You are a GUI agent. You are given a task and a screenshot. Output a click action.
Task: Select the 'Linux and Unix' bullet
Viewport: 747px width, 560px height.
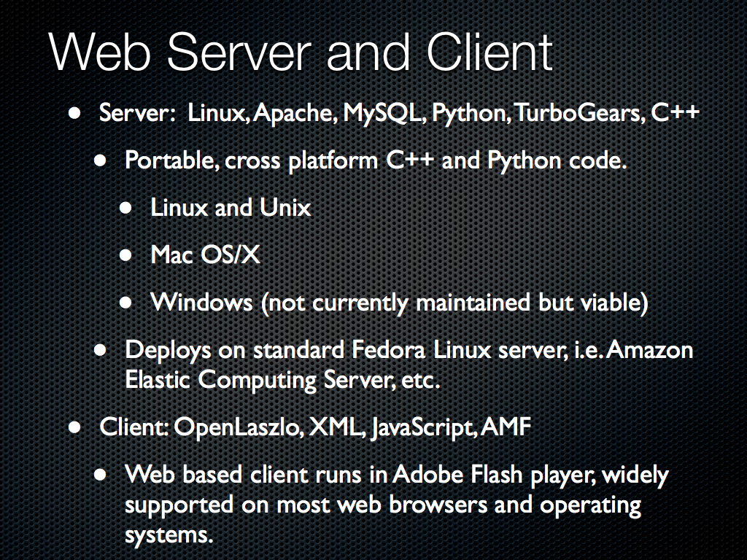[x=231, y=208]
